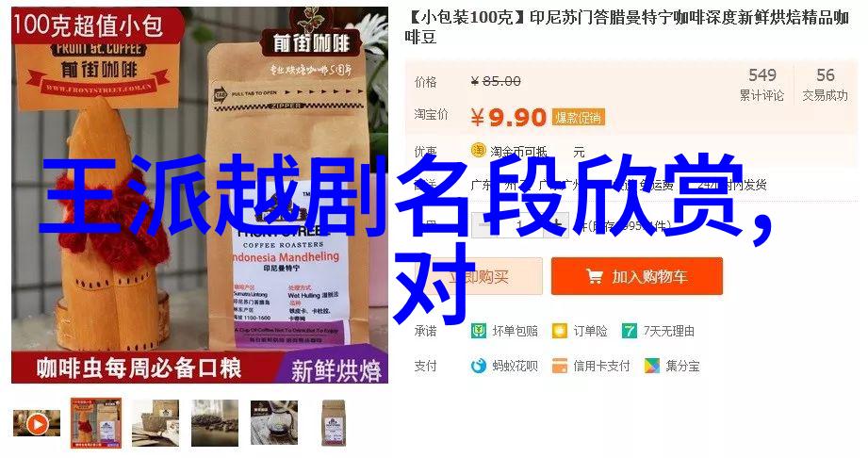Increase quantity with the plus button
Screen dimensions: 868x458
point(557,225)
